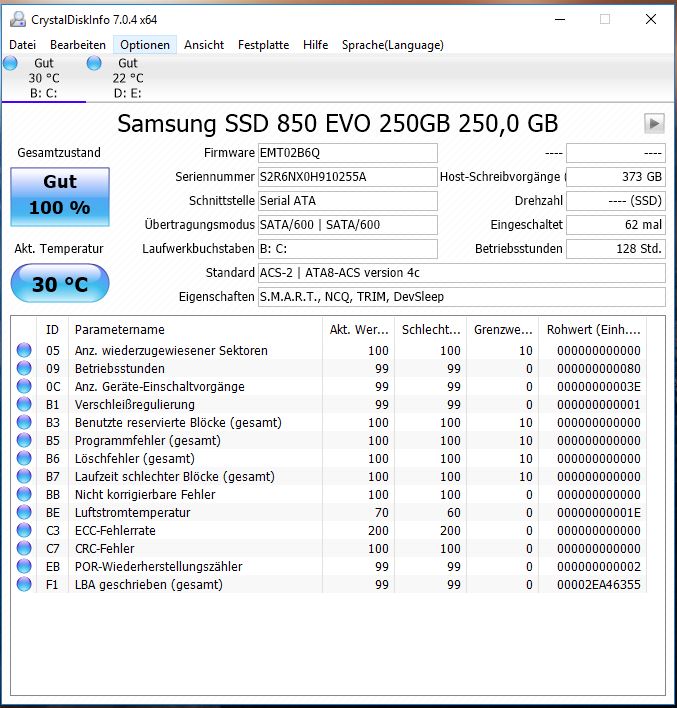
Task: Click the Akt. Temperatur label
Action: pyautogui.click(x=59, y=248)
